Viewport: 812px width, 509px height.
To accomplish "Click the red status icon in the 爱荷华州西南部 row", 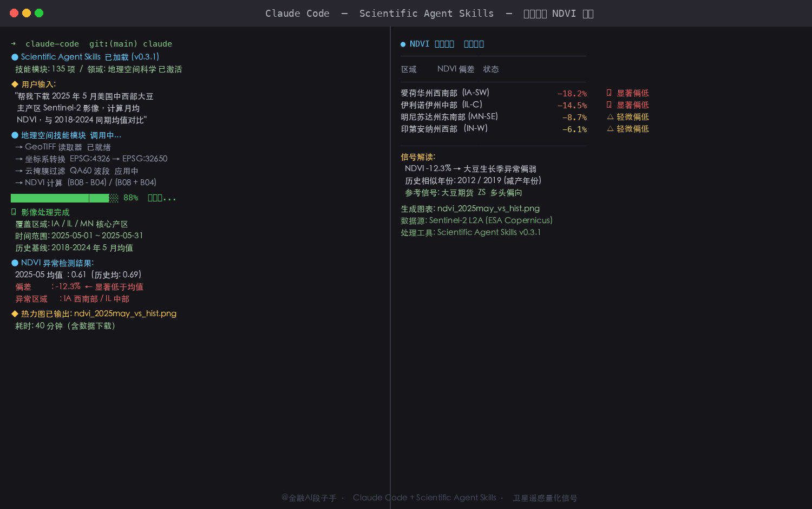I will 609,93.
